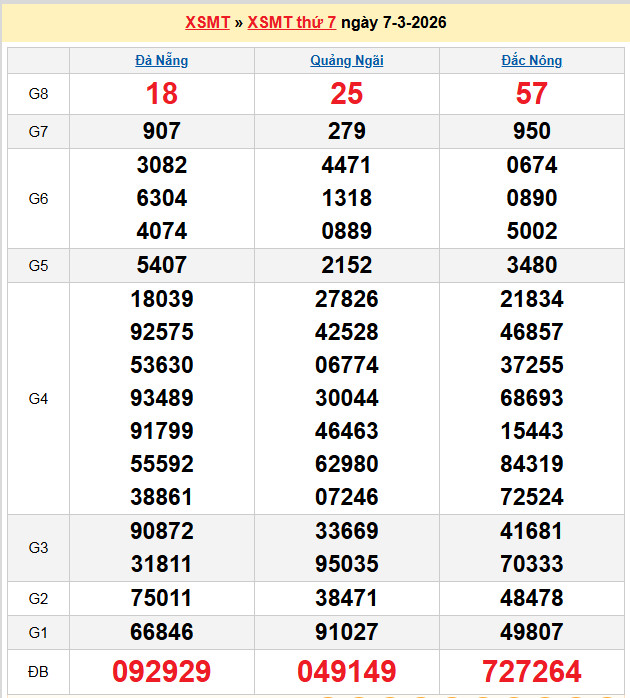Click the G2 number 38471

pyautogui.click(x=347, y=598)
